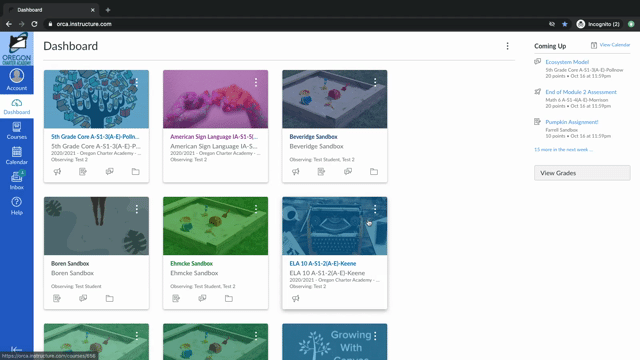Open Beveridge Sandbox card options menu
The height and width of the screenshot is (360, 640).
(x=375, y=82)
